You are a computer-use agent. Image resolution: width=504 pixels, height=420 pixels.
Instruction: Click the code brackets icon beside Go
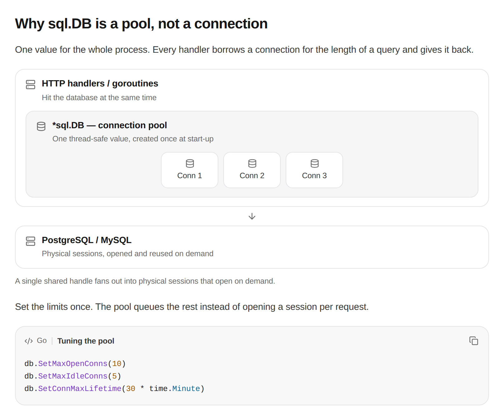click(x=29, y=341)
